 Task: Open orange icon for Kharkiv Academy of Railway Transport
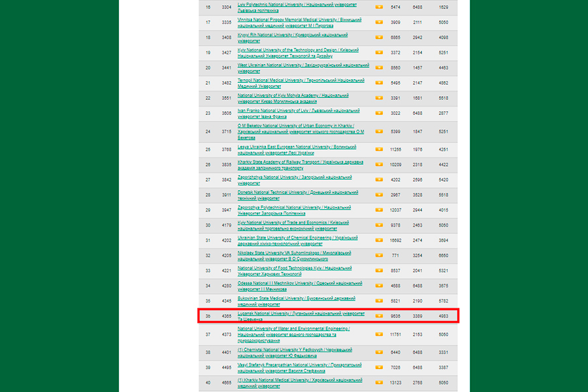(x=379, y=164)
